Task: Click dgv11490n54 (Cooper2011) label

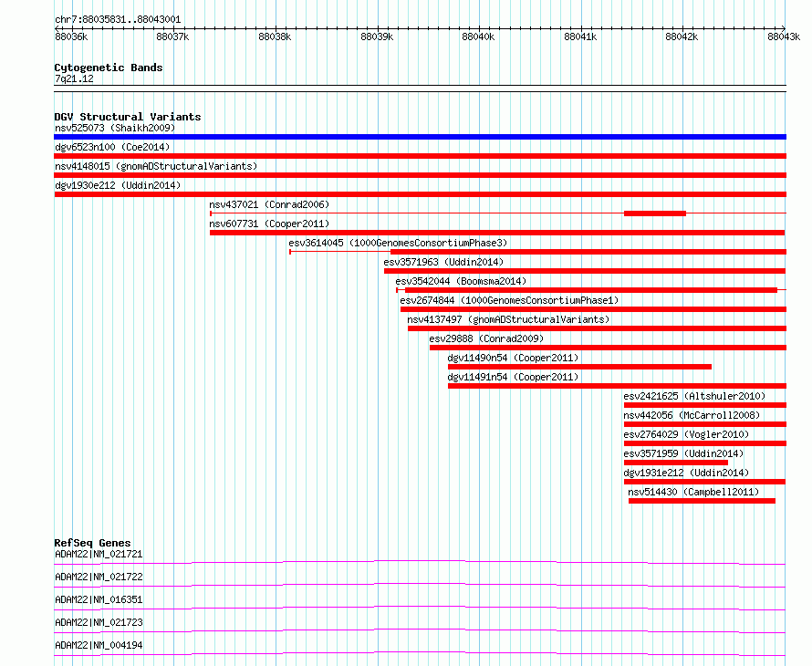Action: (513, 358)
